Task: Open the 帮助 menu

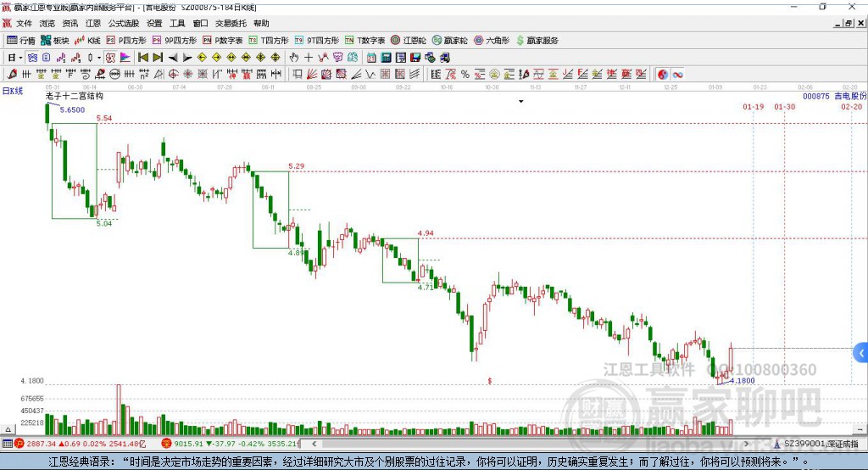Action: tap(261, 23)
